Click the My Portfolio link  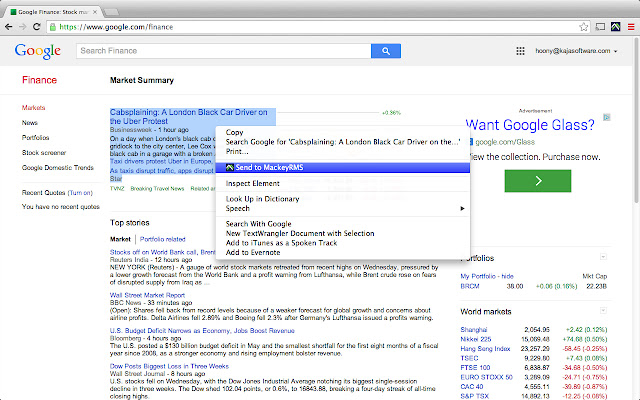(x=478, y=276)
